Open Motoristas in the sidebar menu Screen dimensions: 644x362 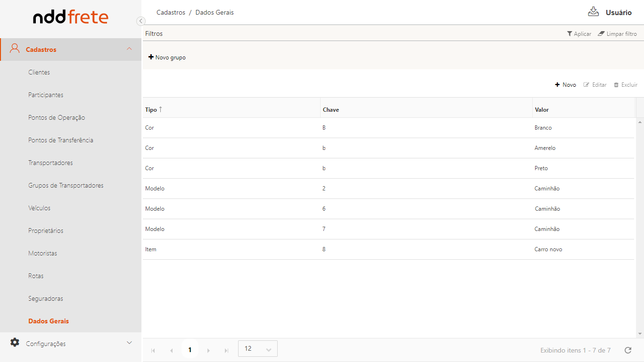pos(42,253)
